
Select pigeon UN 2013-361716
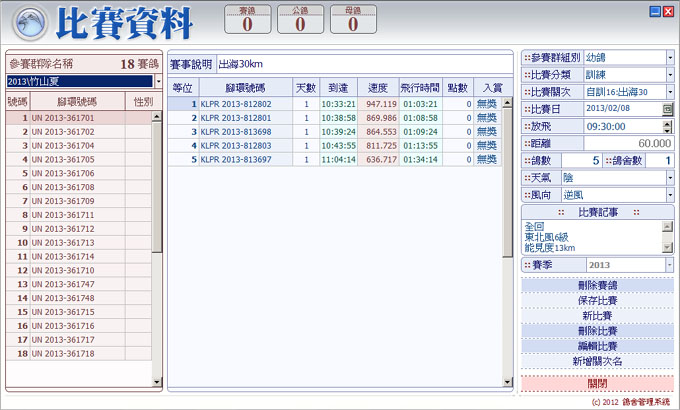(79, 326)
